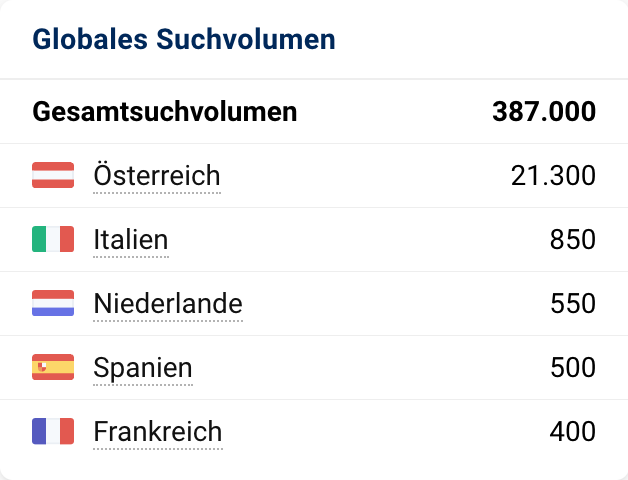Image resolution: width=628 pixels, height=480 pixels.
Task: Click the total value 387.000
Action: click(544, 112)
